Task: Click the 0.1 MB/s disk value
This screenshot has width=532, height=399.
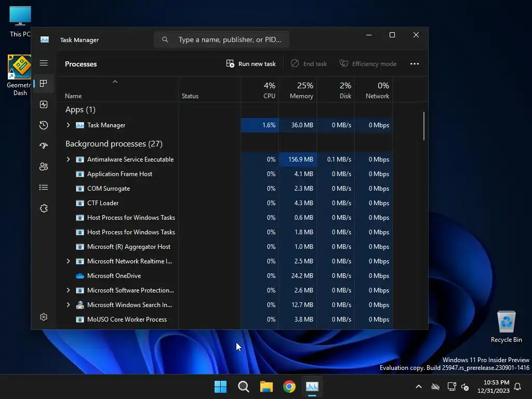Action: (339, 159)
